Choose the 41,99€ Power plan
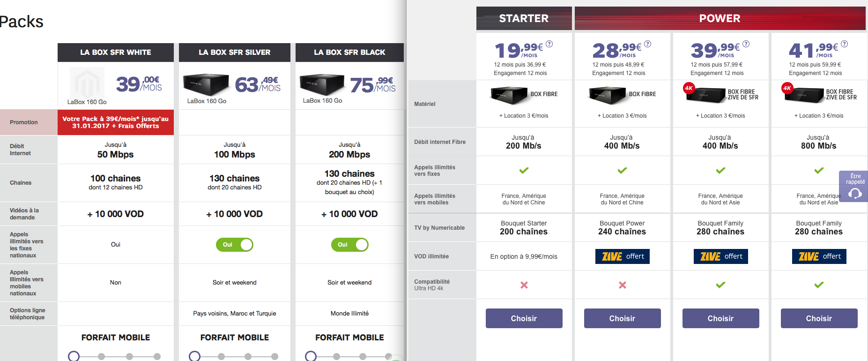 pyautogui.click(x=819, y=318)
